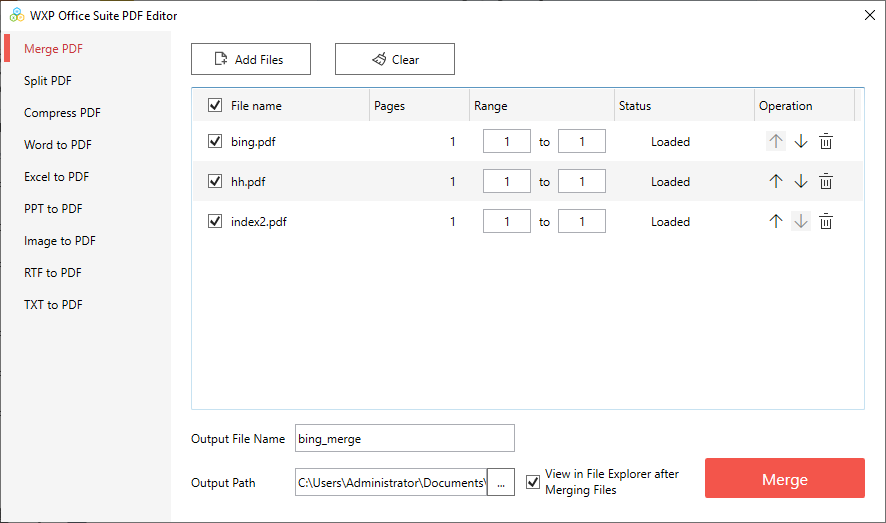Edit bing.pdf range start page field

click(507, 141)
